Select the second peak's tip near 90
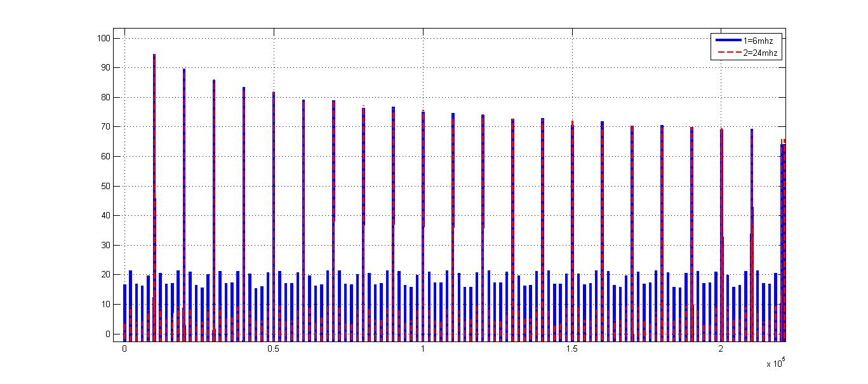The height and width of the screenshot is (384, 868). click(x=184, y=70)
